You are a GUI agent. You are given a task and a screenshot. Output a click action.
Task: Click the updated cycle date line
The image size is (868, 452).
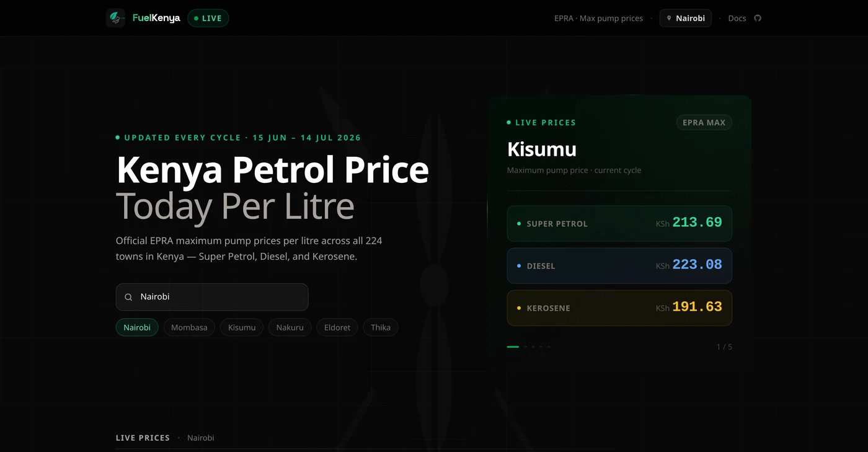[239, 138]
